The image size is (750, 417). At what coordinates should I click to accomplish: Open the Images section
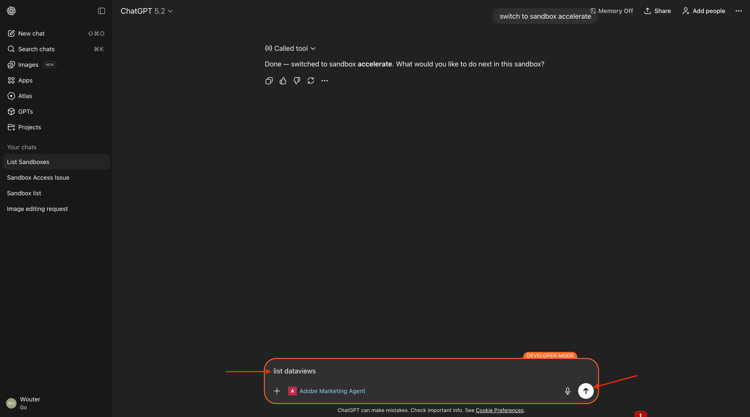click(56, 65)
